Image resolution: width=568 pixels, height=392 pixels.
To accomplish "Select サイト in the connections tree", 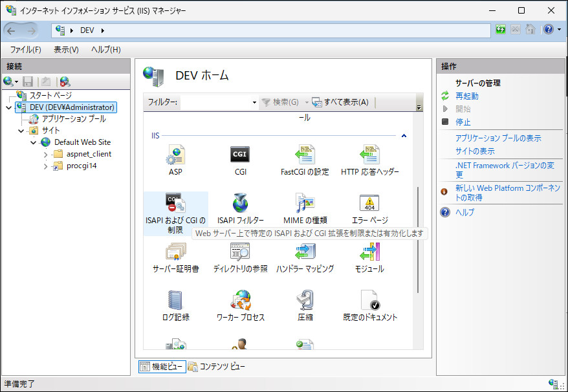I will tap(50, 131).
